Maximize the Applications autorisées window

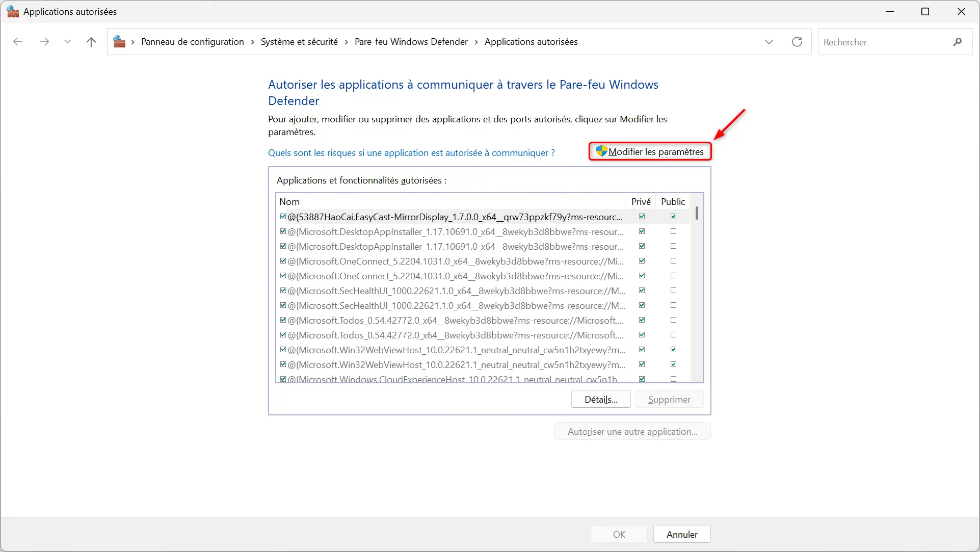pos(925,11)
